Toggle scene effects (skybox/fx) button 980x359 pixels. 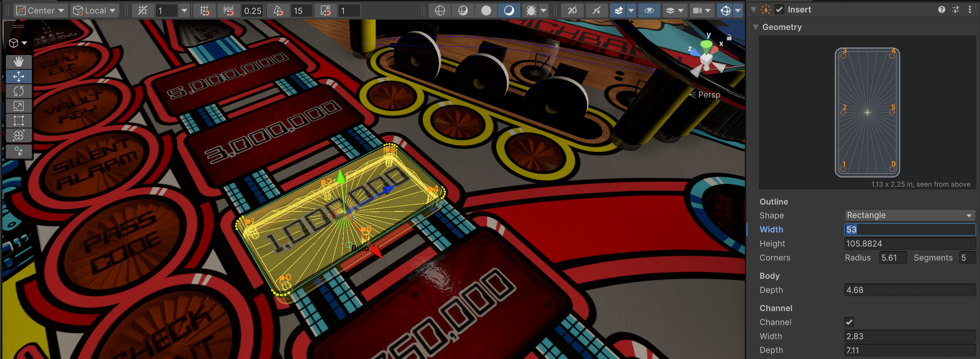tap(619, 11)
